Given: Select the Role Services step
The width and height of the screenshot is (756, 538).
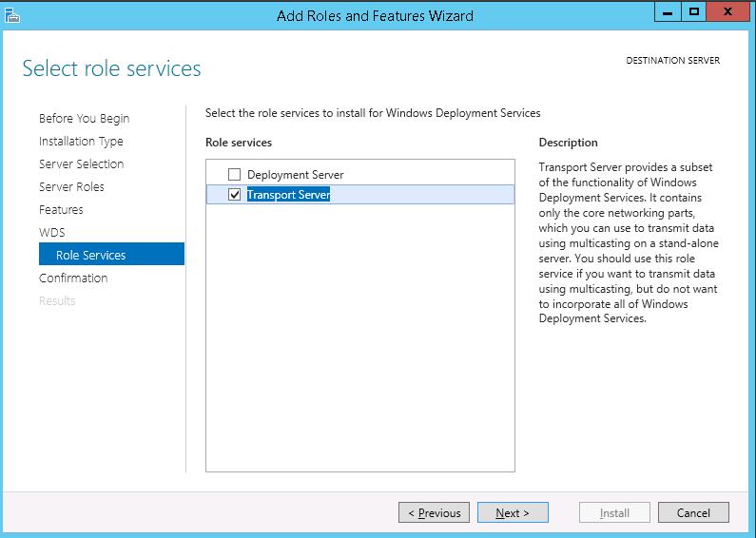Looking at the screenshot, I should (x=111, y=254).
